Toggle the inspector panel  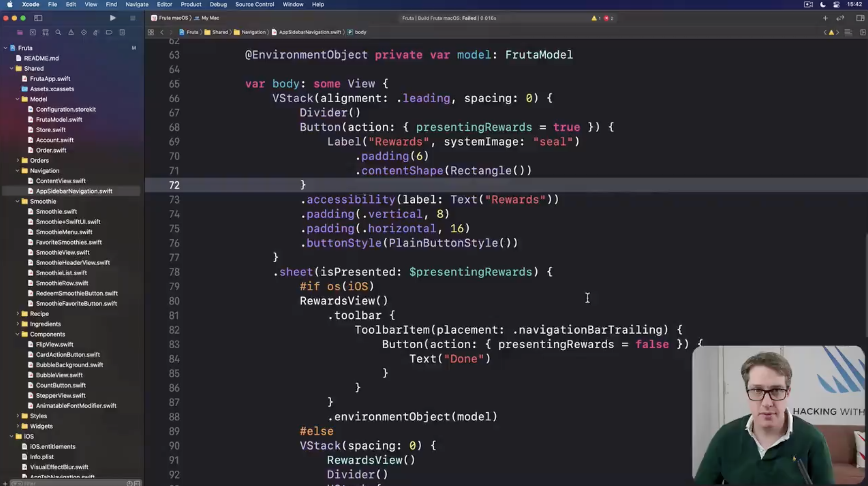(860, 18)
